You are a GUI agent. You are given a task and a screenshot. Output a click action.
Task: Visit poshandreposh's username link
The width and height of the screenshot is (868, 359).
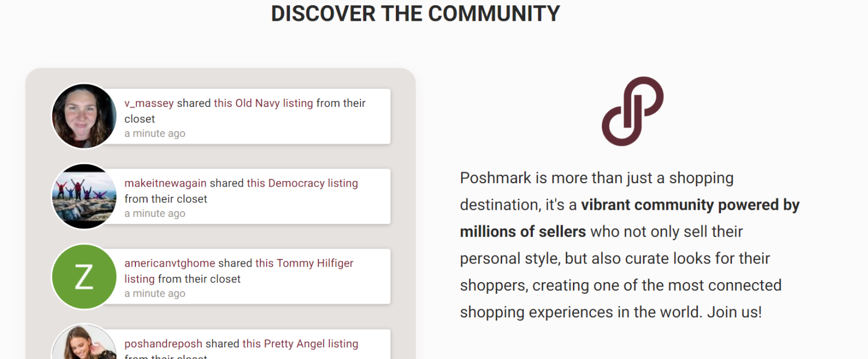tap(163, 343)
